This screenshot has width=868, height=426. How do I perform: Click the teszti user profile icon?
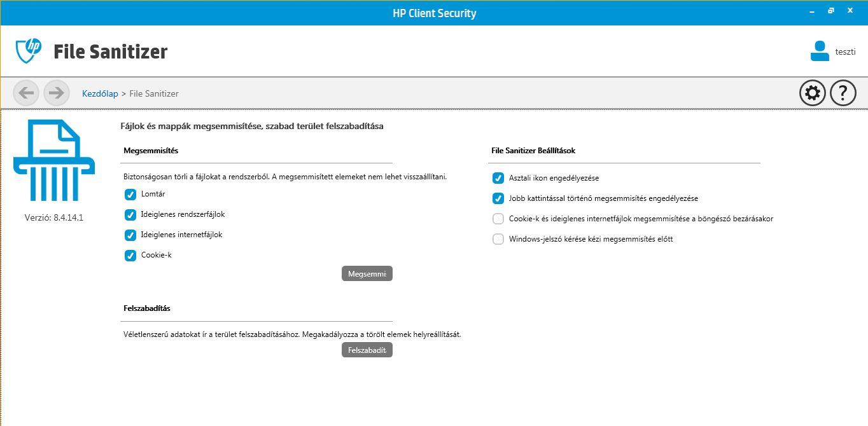click(820, 52)
